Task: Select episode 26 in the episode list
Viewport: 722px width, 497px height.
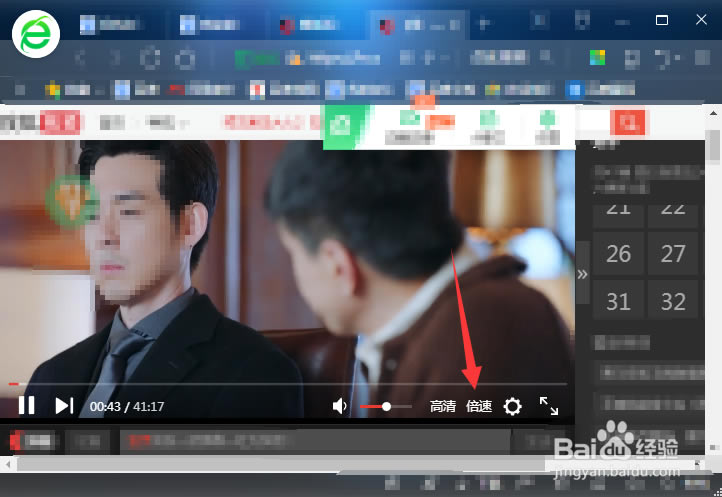Action: (618, 254)
